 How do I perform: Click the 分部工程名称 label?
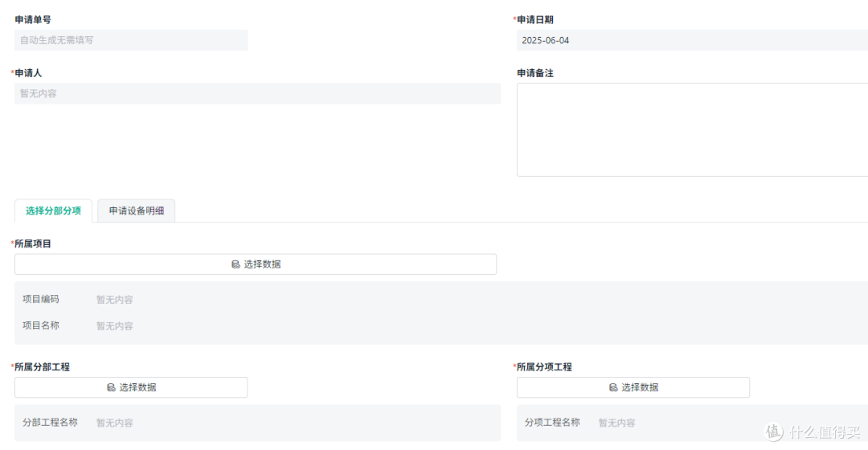(x=50, y=423)
